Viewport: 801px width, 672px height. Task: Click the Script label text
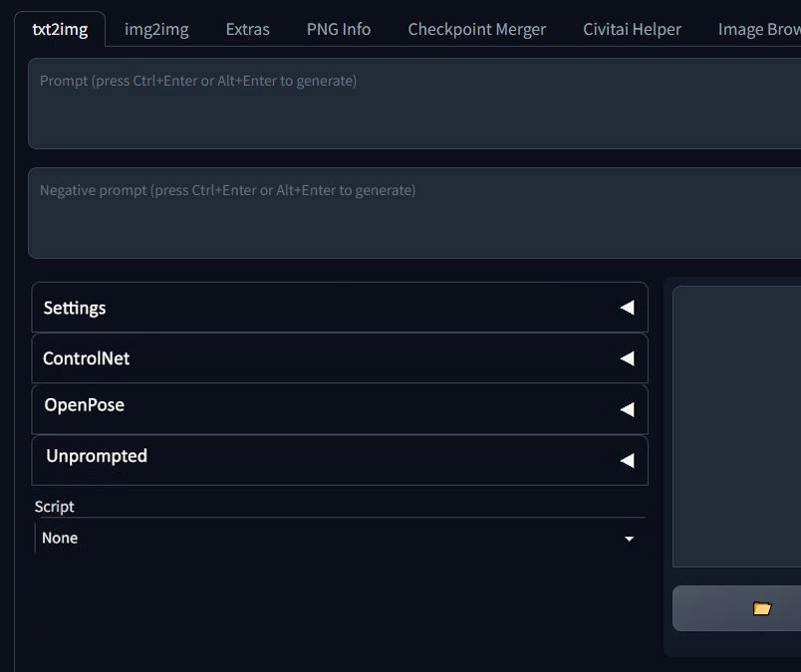pyautogui.click(x=54, y=507)
